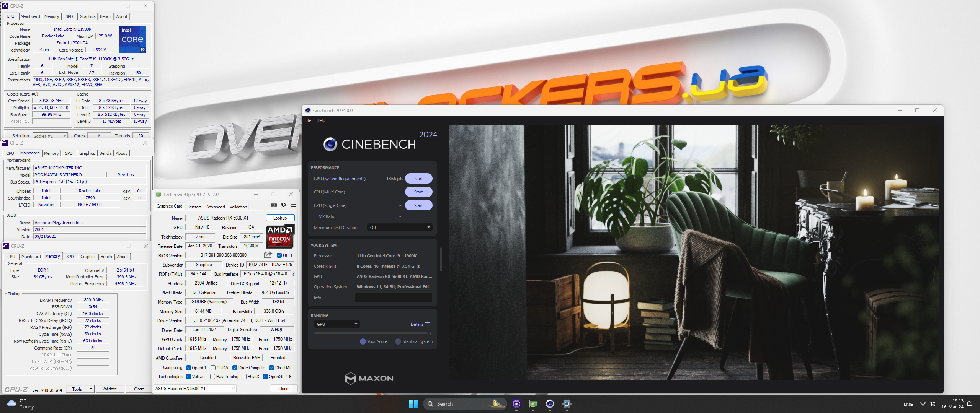The height and width of the screenshot is (413, 980).
Task: Click the ENG language indicator in tray
Action: pyautogui.click(x=908, y=404)
